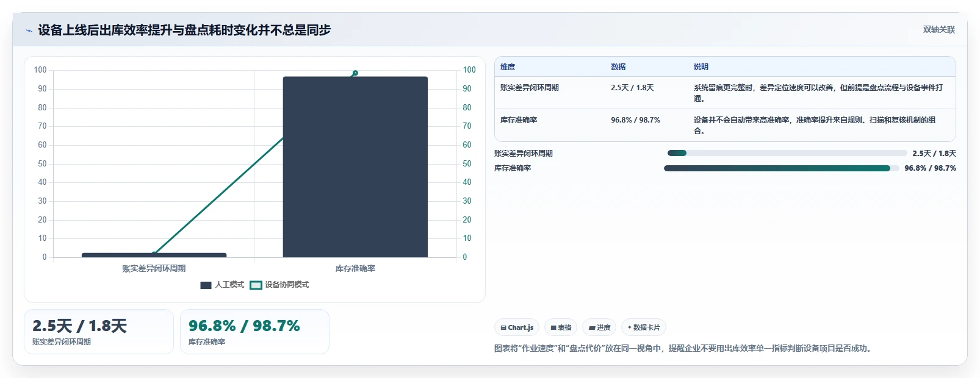Click the 进度 tag
This screenshot has width=980, height=378.
pos(599,327)
